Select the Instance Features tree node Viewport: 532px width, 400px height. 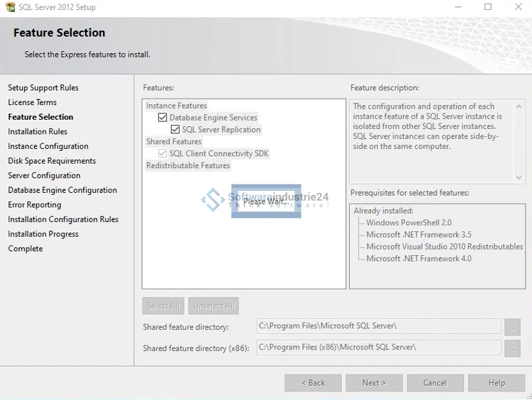pyautogui.click(x=177, y=106)
